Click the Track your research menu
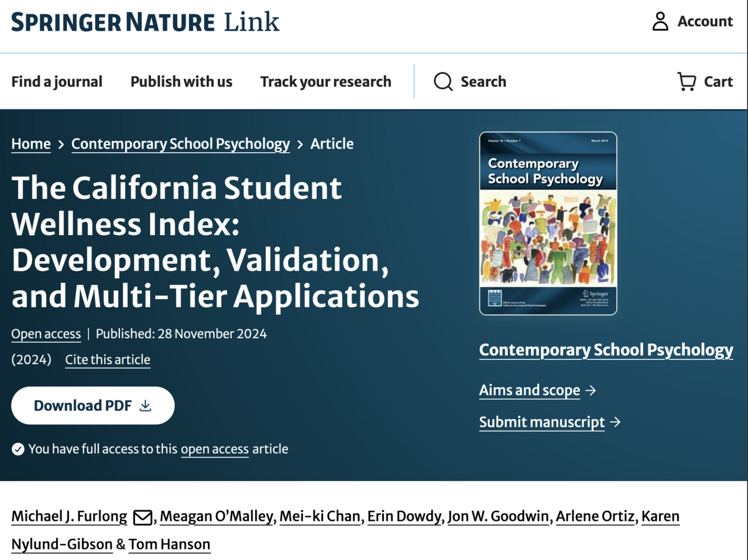The image size is (748, 560). (x=325, y=82)
